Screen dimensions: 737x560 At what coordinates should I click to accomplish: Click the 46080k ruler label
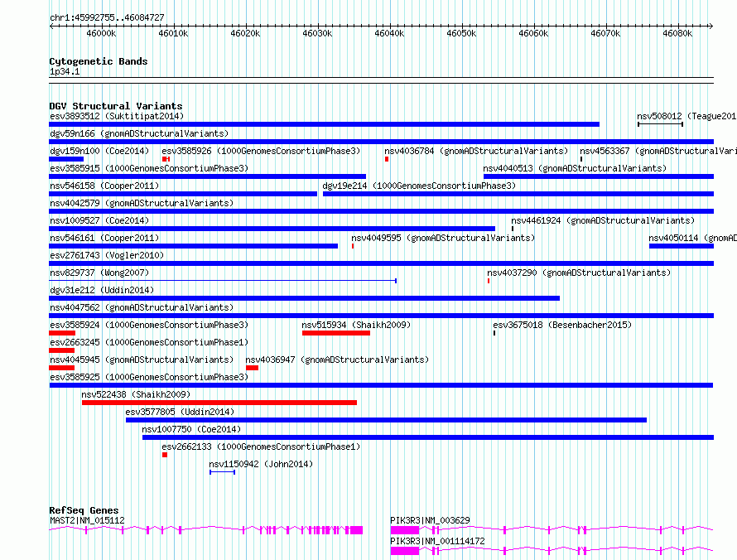pos(677,33)
